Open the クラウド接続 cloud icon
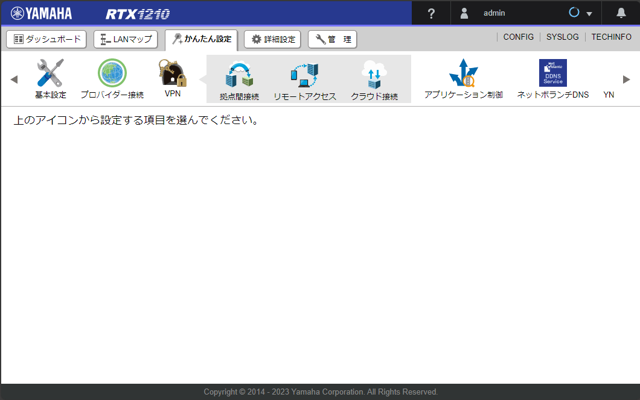640x400 pixels. [x=374, y=80]
